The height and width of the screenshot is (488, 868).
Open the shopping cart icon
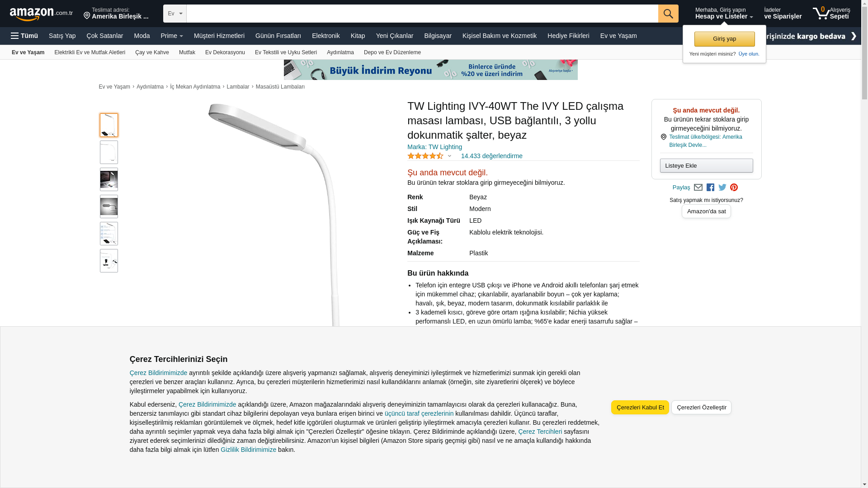coord(831,13)
